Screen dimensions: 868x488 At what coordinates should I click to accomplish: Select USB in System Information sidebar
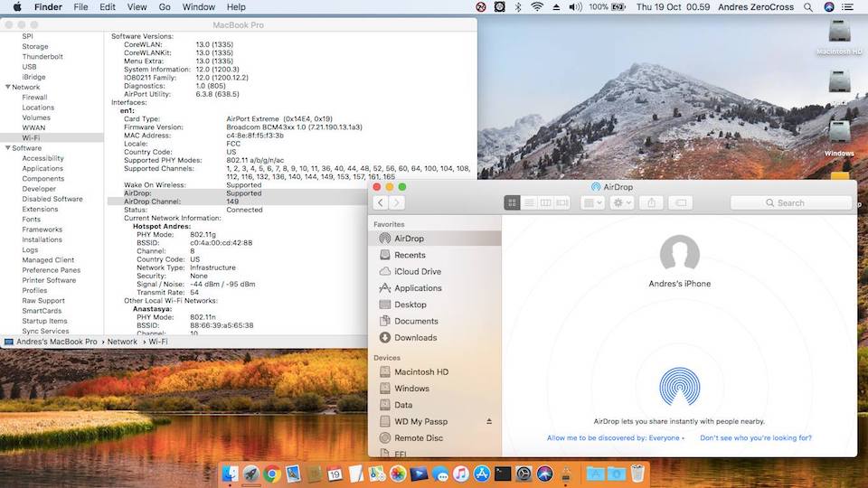tap(29, 67)
